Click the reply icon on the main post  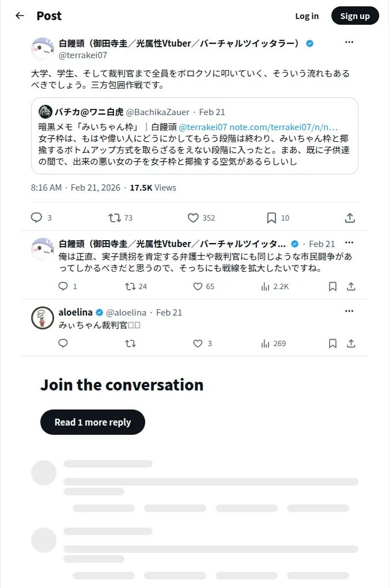(x=36, y=218)
